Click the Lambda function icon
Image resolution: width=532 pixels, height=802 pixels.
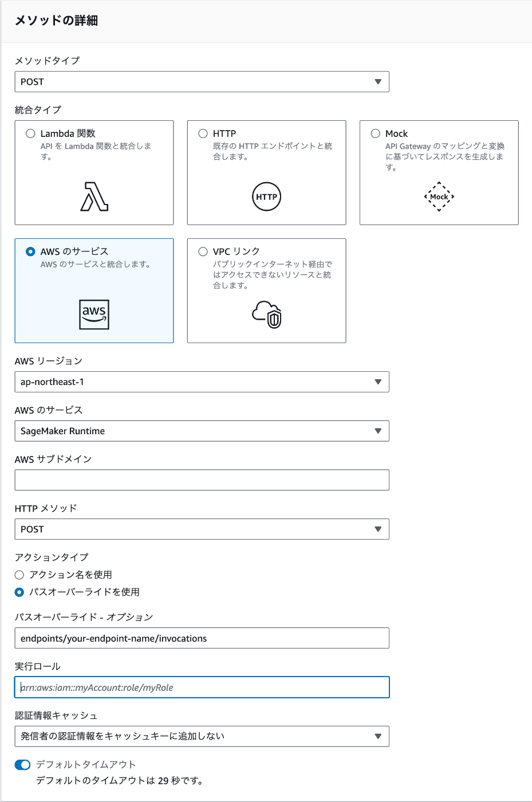pos(94,196)
